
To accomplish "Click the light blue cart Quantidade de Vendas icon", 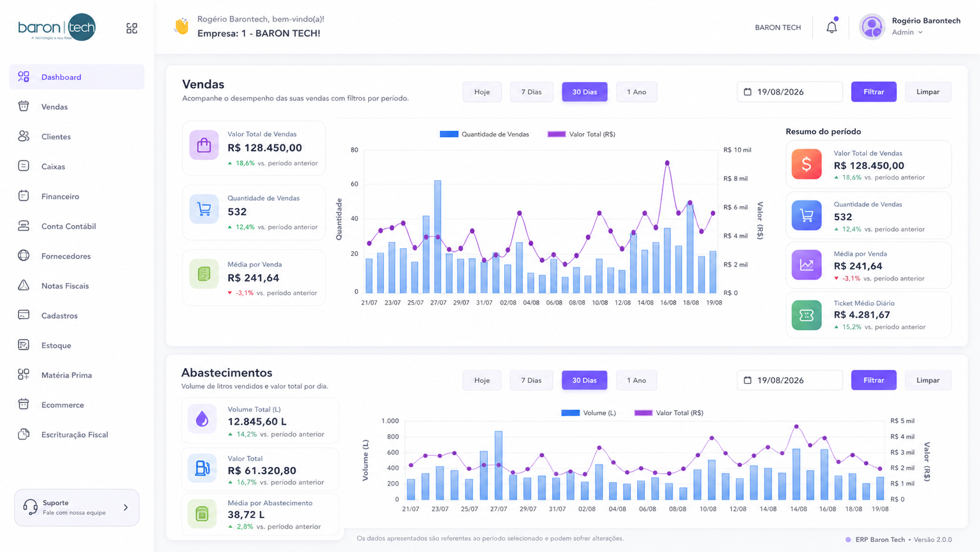I will coord(204,209).
